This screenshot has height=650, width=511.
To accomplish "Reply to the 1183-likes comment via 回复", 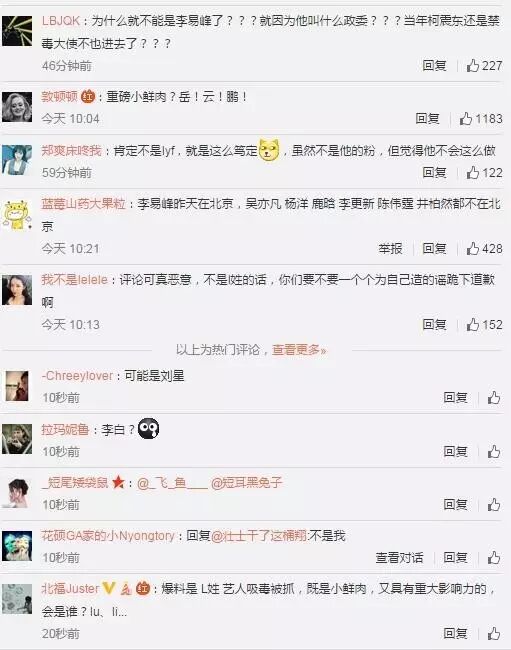I will coord(427,119).
